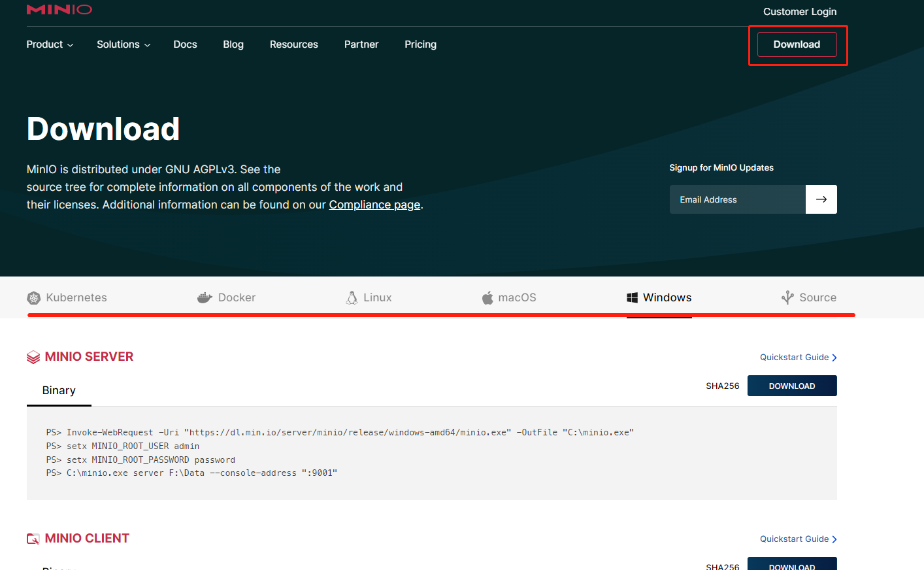The image size is (924, 570).
Task: Click the large Download page heading
Action: (103, 129)
